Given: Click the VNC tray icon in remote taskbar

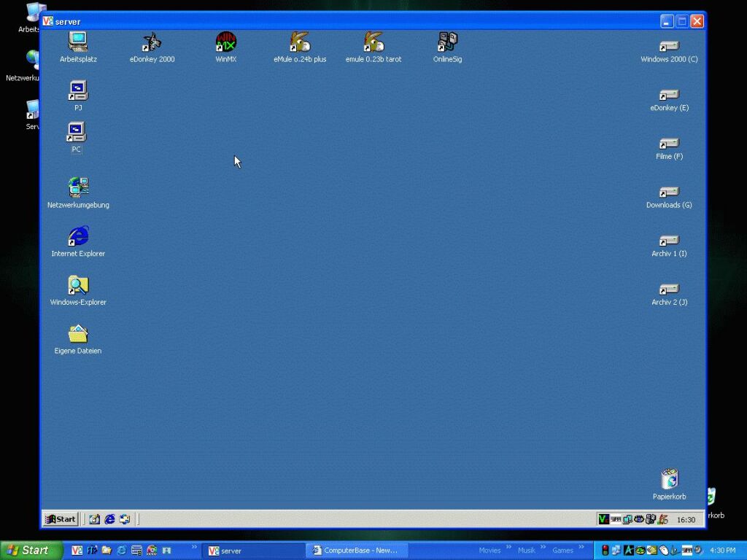Looking at the screenshot, I should pyautogui.click(x=603, y=519).
